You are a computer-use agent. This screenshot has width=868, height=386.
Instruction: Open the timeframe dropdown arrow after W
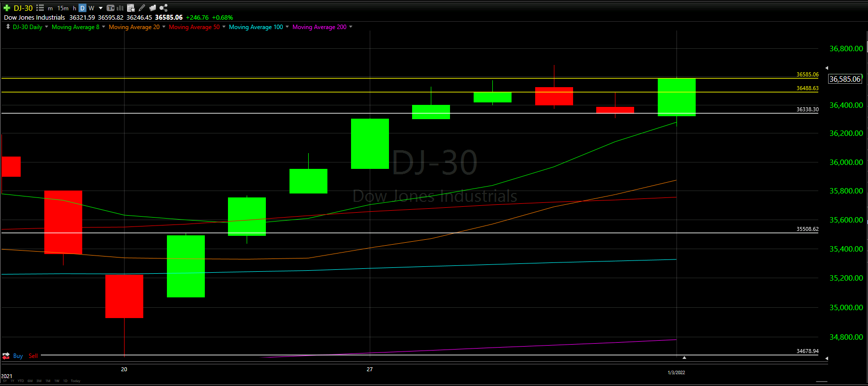click(x=100, y=8)
